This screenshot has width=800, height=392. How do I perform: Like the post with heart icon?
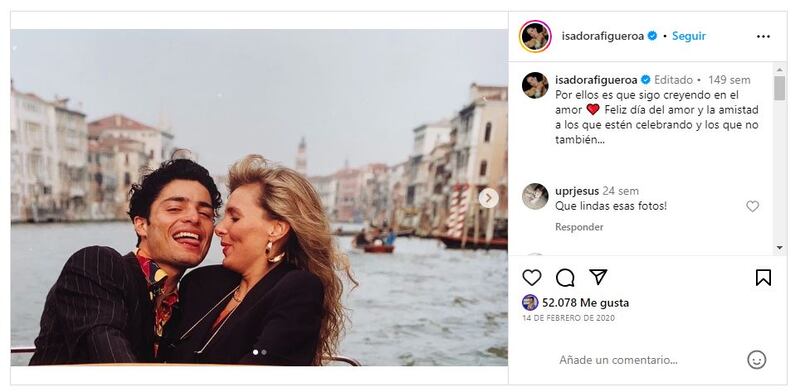click(532, 278)
